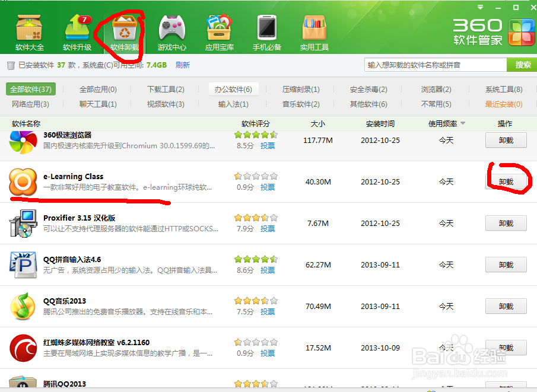Viewport: 537px width, 392px height.
Task: Select the 网络应用(3) category
Action: (30, 104)
